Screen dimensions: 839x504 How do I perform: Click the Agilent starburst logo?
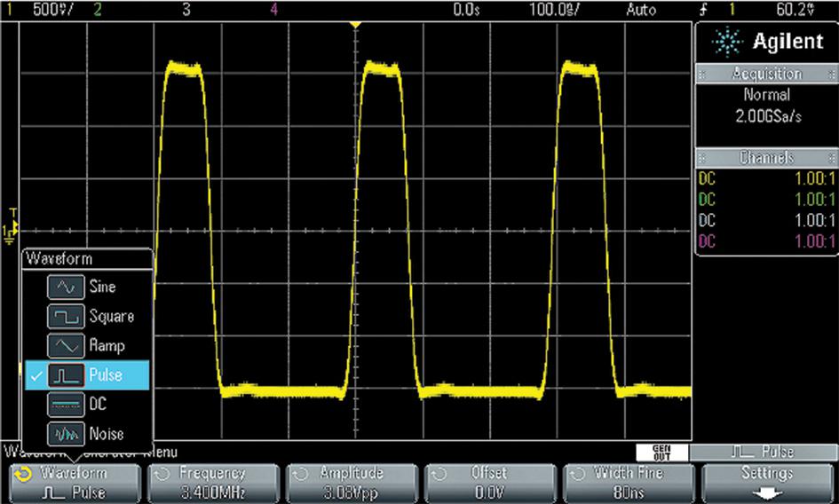[728, 42]
